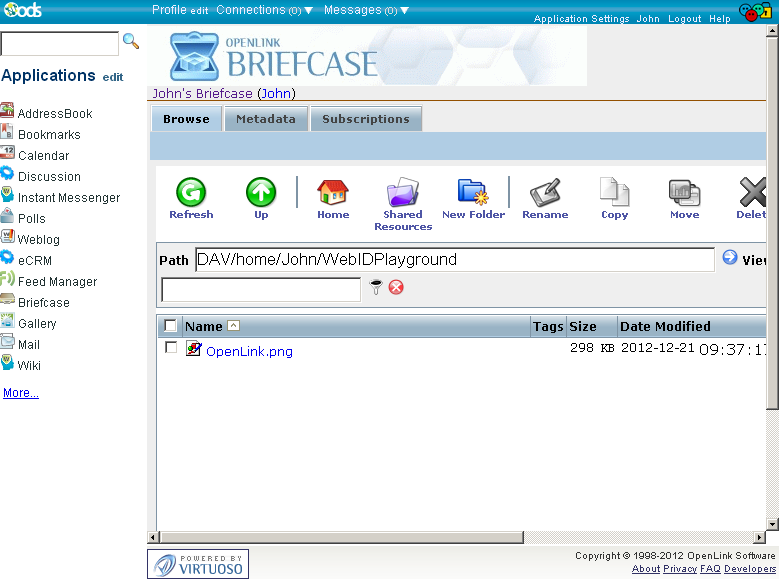Open the OpenLink.png file link

pos(249,351)
